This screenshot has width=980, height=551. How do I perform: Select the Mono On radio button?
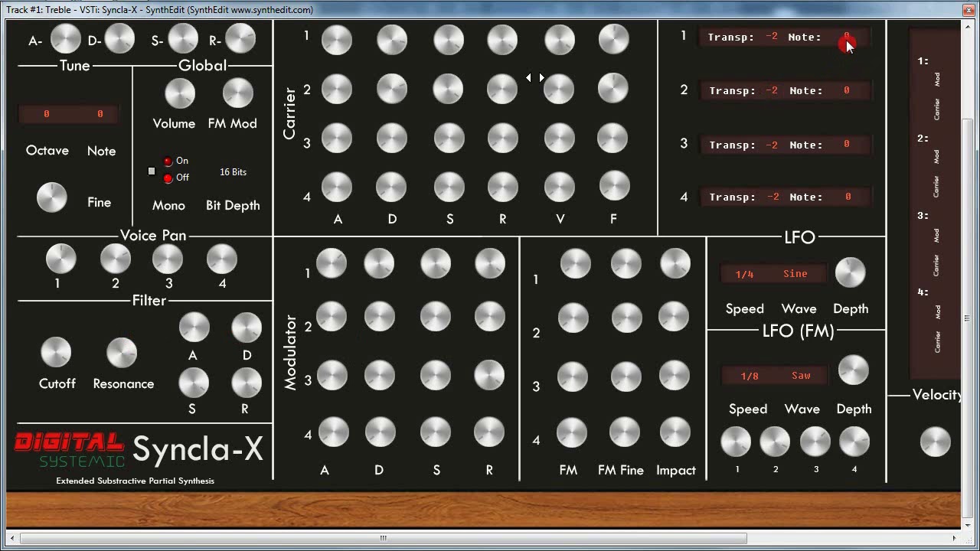tap(168, 161)
